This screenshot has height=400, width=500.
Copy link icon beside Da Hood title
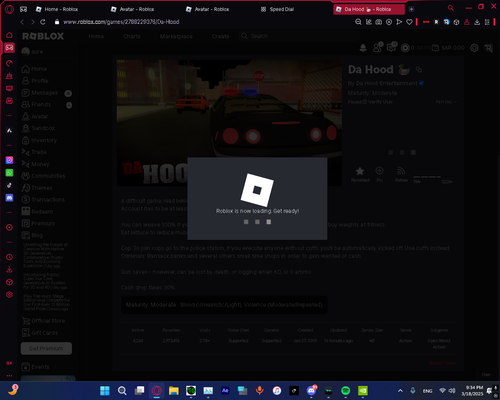coord(419,70)
